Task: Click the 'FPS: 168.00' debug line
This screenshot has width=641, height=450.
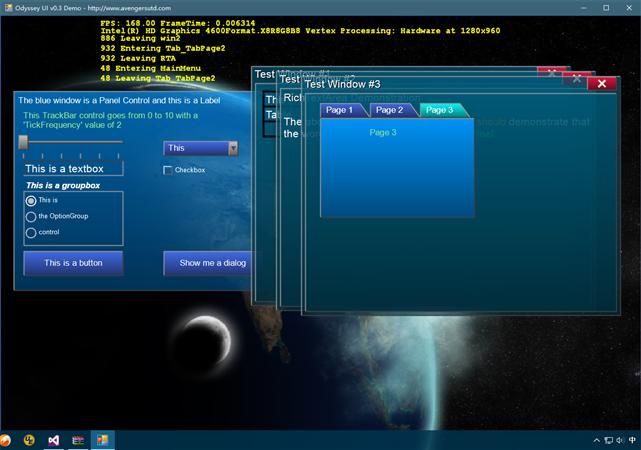Action: click(x=178, y=23)
